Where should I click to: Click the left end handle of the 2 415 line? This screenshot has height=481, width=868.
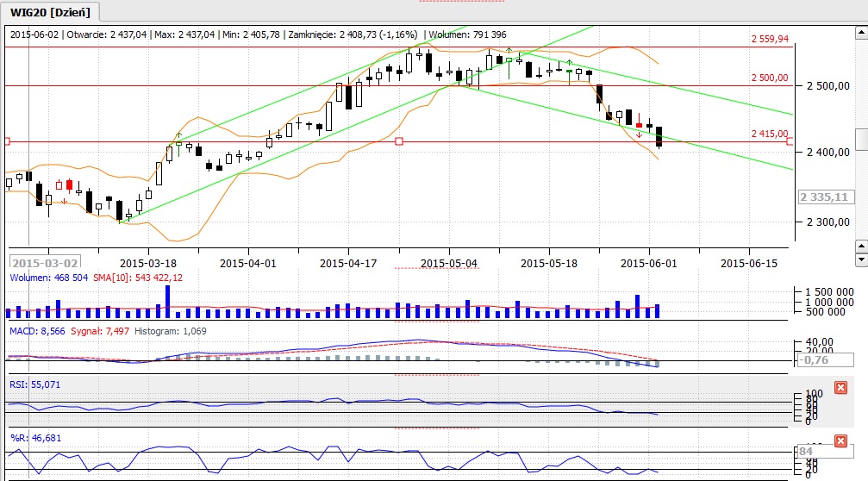pos(7,141)
